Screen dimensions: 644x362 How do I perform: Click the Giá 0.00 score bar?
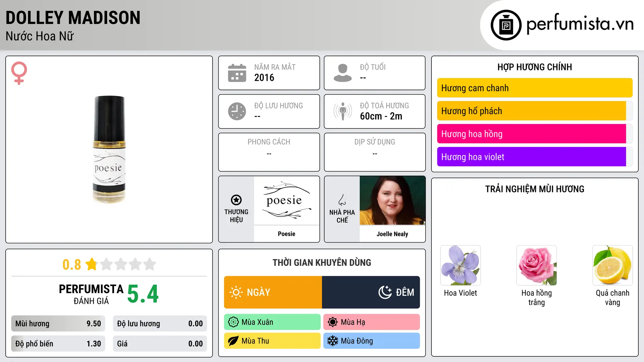pyautogui.click(x=160, y=344)
